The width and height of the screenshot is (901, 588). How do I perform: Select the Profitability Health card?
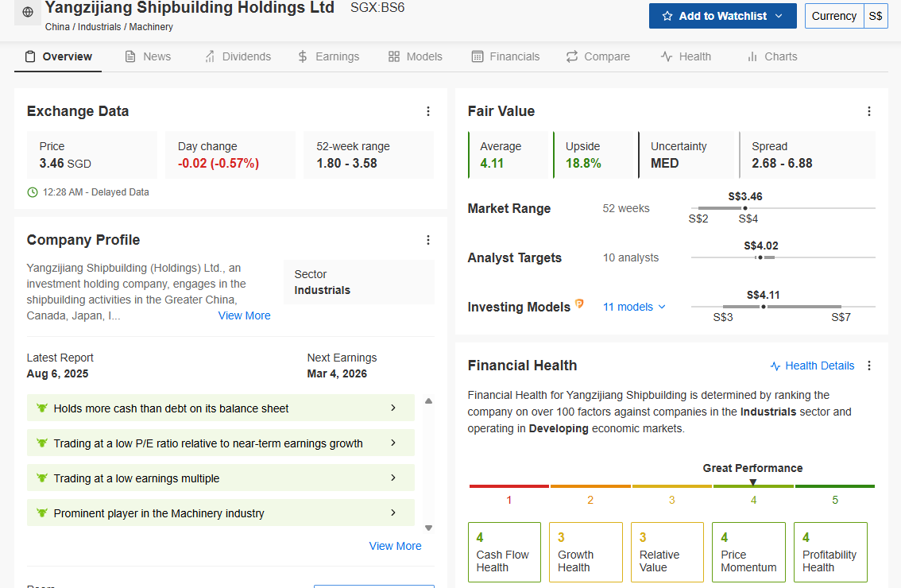point(830,552)
